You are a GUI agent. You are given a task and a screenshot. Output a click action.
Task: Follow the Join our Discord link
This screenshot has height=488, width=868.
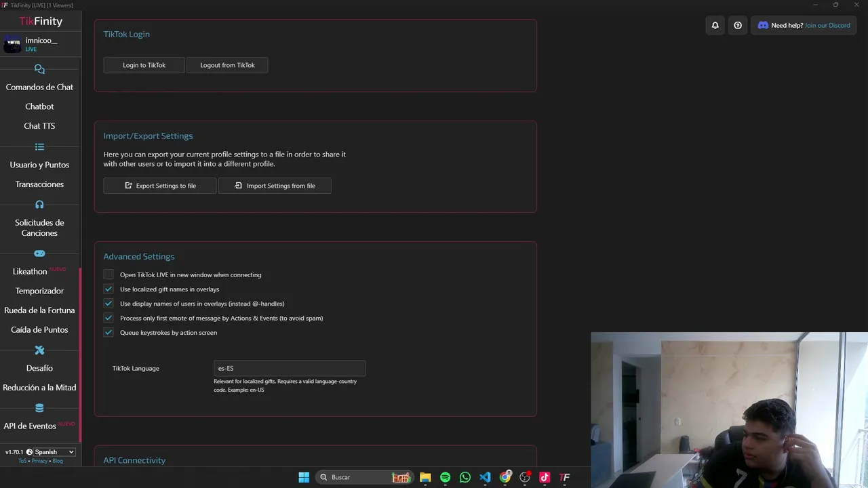click(827, 25)
